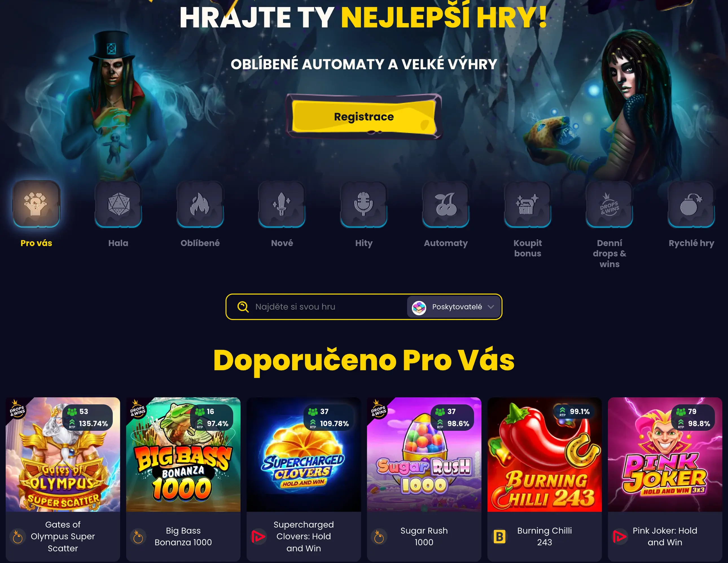This screenshot has width=728, height=563.
Task: Launch Supercharged Clovers: Hold and Win
Action: 304,454
